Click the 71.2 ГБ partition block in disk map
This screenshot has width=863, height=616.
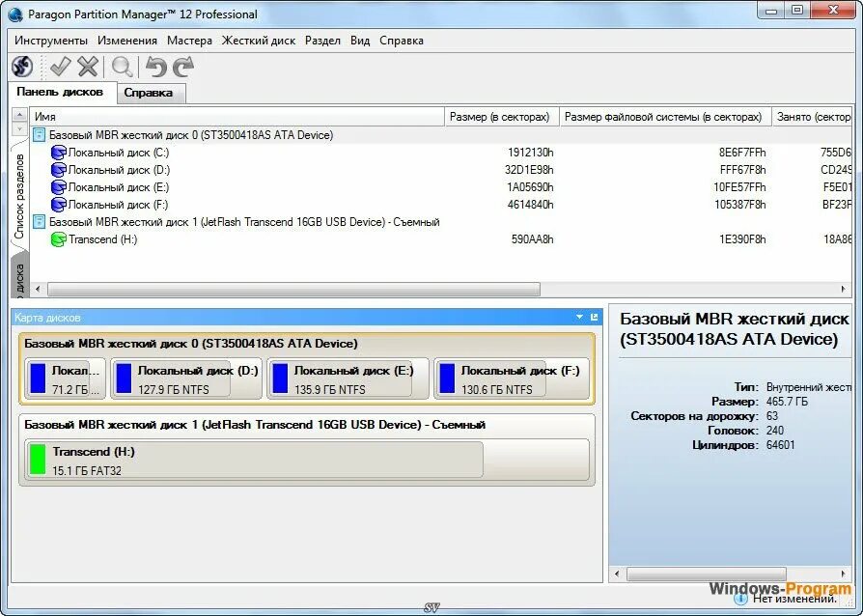pyautogui.click(x=65, y=378)
